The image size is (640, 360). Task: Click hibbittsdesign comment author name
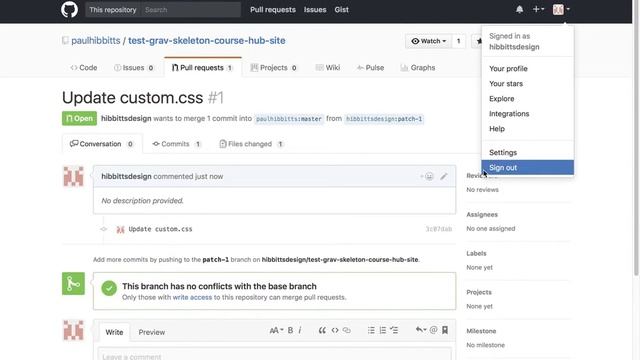click(x=126, y=176)
